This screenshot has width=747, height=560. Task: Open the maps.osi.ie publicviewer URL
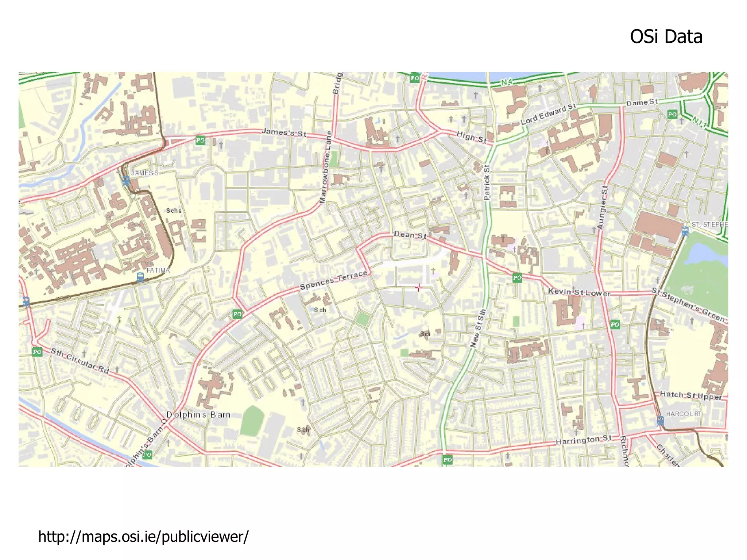143,537
